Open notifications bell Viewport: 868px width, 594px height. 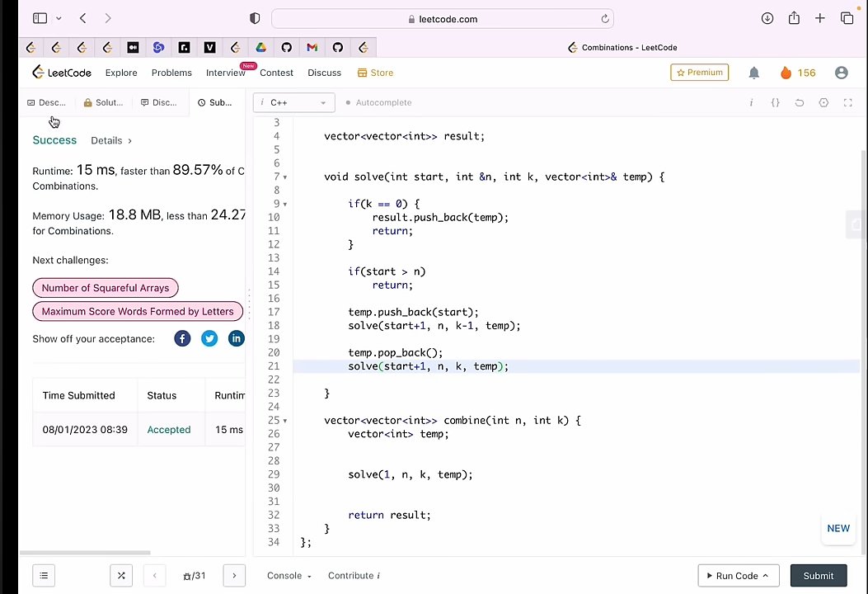754,73
